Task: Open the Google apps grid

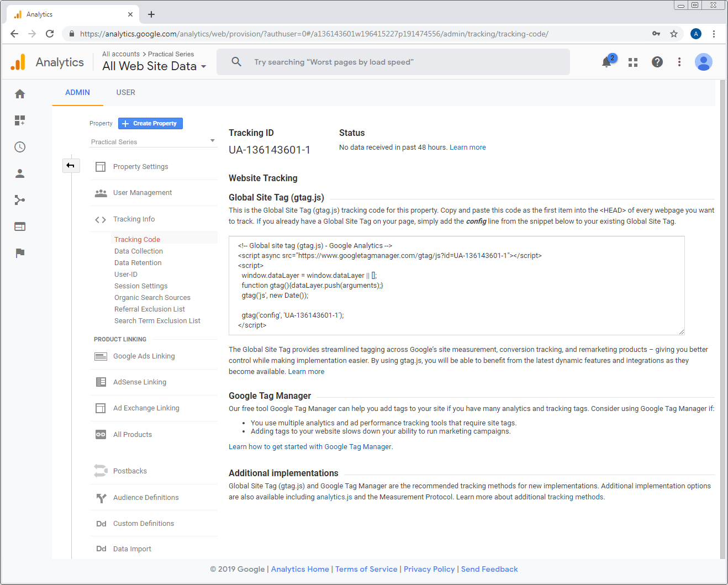Action: pyautogui.click(x=633, y=62)
